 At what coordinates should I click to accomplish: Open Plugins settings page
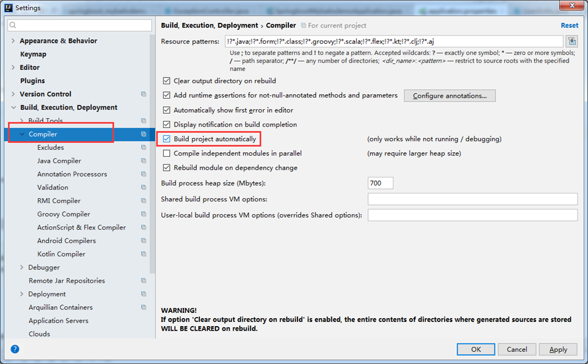33,80
